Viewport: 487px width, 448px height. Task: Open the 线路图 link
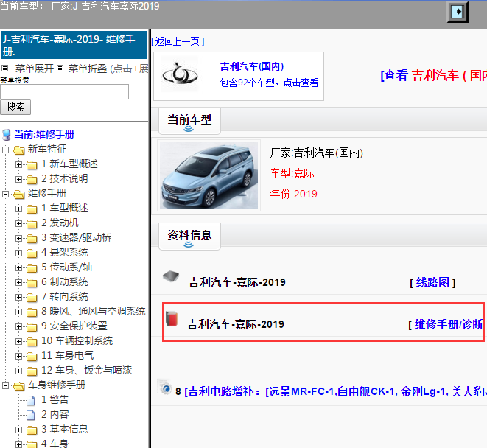[432, 282]
